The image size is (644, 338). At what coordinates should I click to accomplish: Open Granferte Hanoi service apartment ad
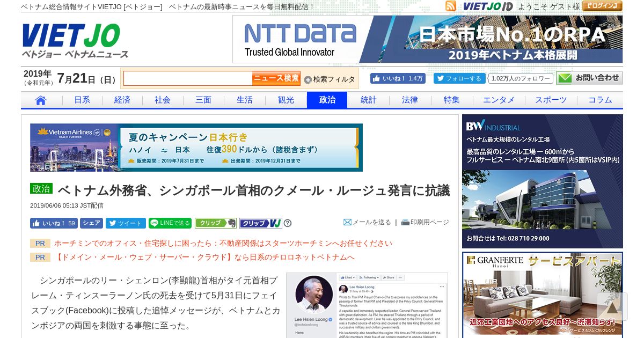[543, 295]
